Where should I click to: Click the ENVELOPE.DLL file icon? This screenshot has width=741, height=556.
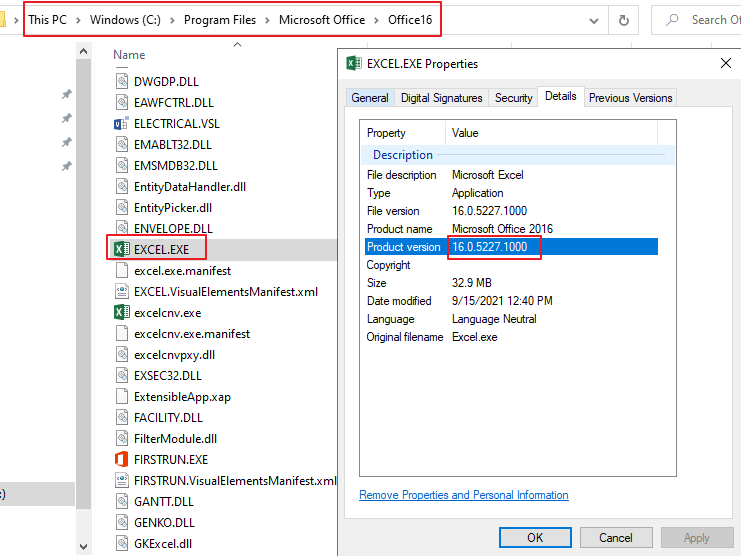122,228
